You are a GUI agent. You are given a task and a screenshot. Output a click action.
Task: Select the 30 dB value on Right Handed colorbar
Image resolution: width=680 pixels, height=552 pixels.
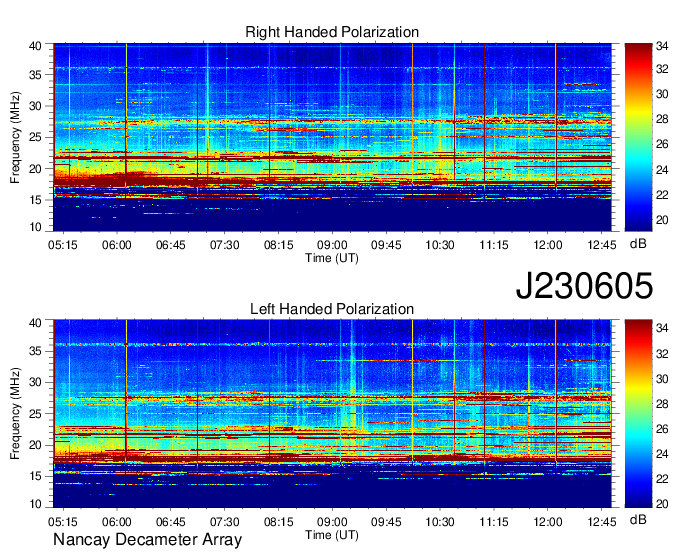[662, 94]
